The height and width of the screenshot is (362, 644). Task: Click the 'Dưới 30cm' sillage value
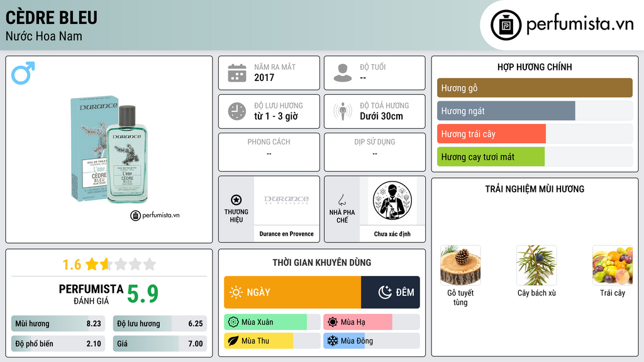click(x=382, y=116)
